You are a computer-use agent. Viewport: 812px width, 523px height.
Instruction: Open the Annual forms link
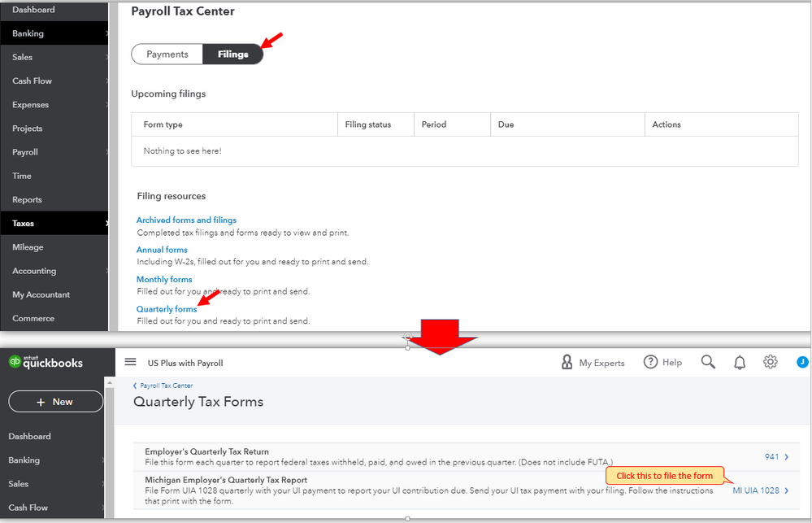coord(162,250)
